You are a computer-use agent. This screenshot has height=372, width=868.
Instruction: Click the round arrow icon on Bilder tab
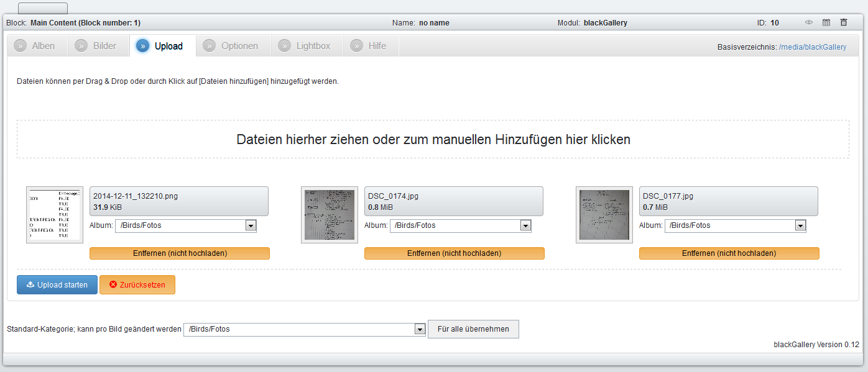[81, 46]
